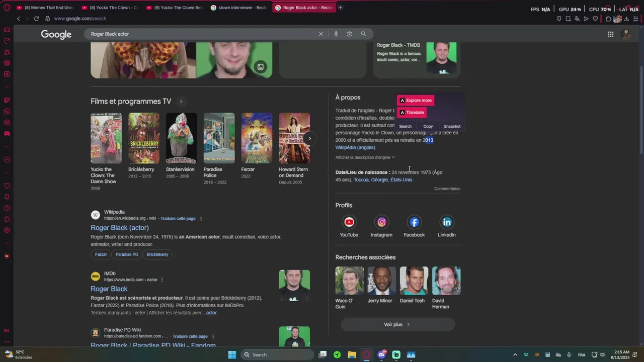Click the magnifier search icon in Google box
The height and width of the screenshot is (362, 644).
point(363,34)
